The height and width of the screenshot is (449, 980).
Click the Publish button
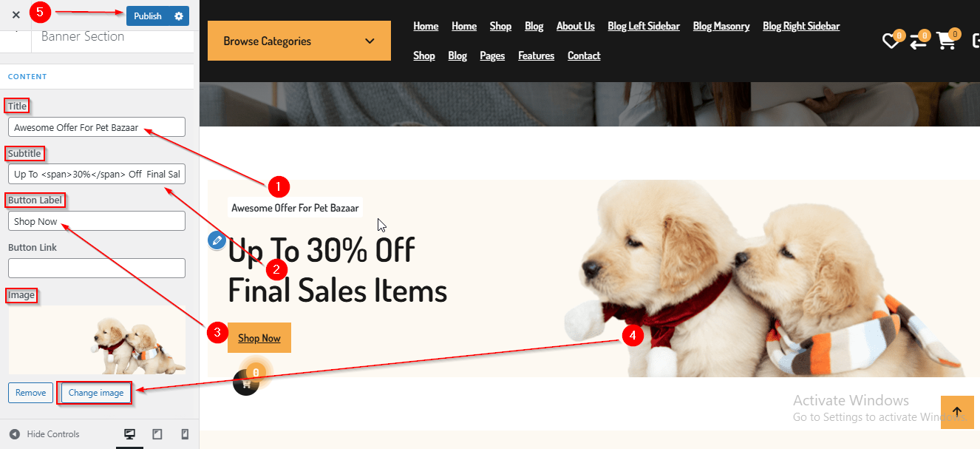(148, 16)
